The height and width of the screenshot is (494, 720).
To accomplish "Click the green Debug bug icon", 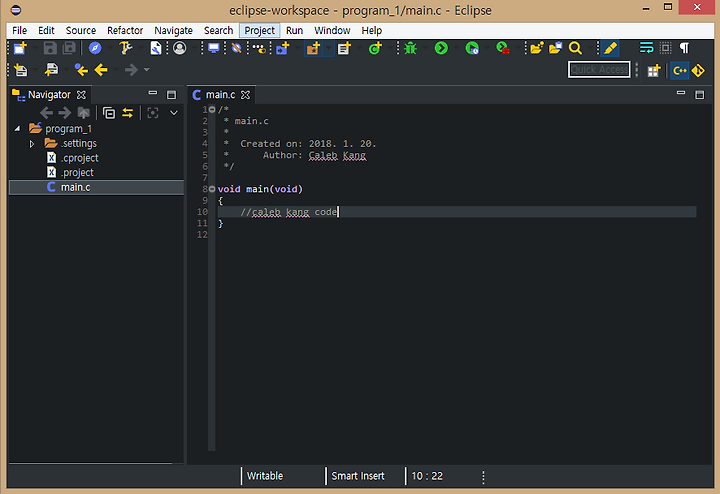I will 411,48.
